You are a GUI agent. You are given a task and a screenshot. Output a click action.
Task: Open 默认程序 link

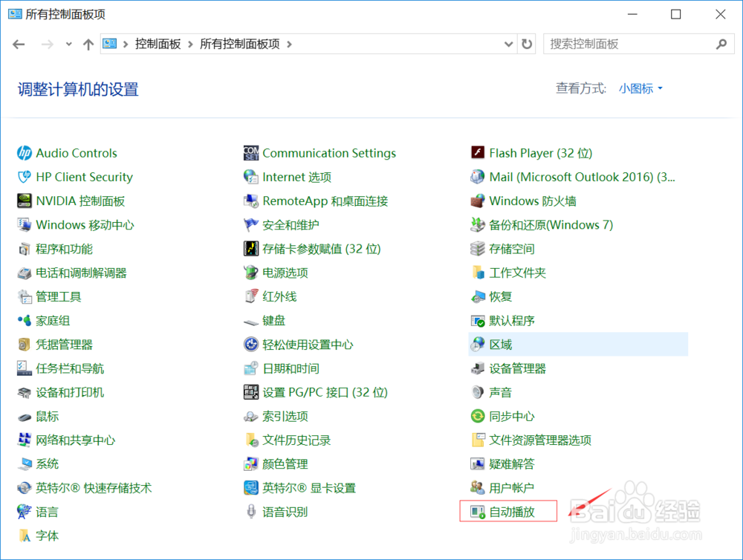(x=512, y=321)
